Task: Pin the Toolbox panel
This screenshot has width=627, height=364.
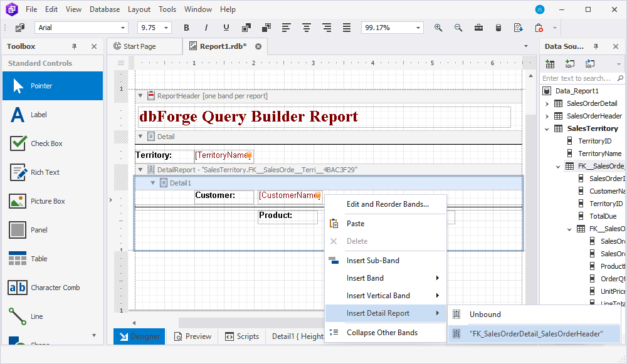Action: pos(75,46)
